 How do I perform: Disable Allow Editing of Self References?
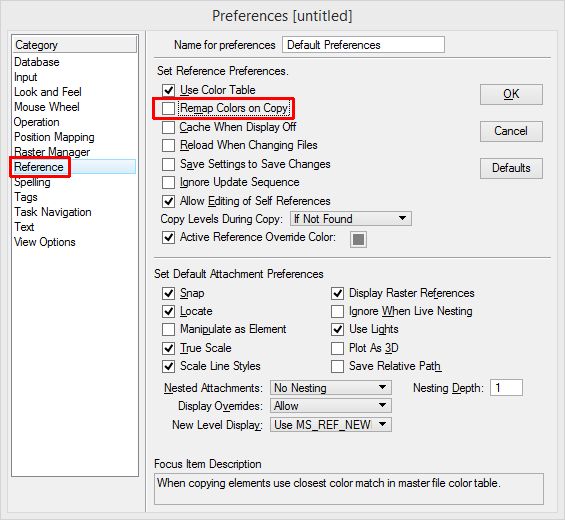[168, 201]
